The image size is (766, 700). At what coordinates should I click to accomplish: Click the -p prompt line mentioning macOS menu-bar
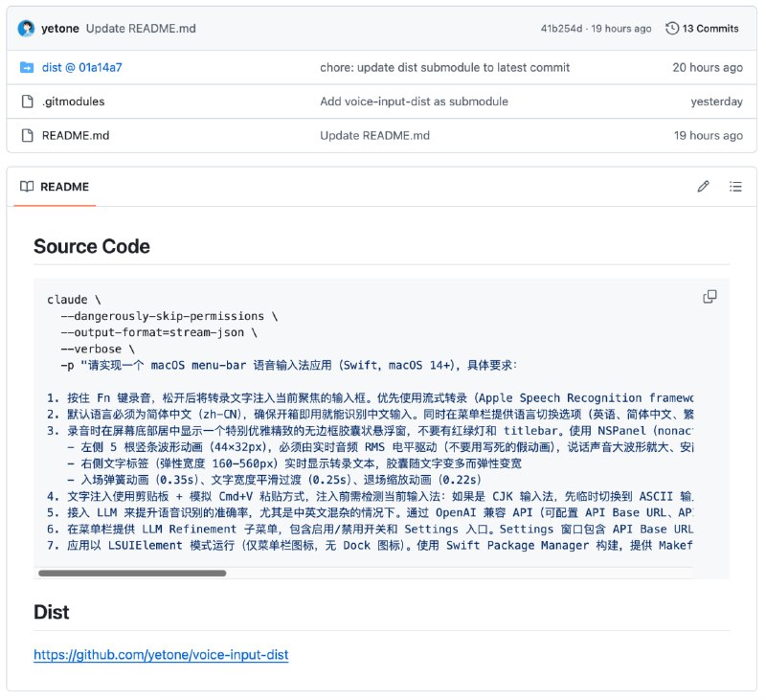click(289, 365)
